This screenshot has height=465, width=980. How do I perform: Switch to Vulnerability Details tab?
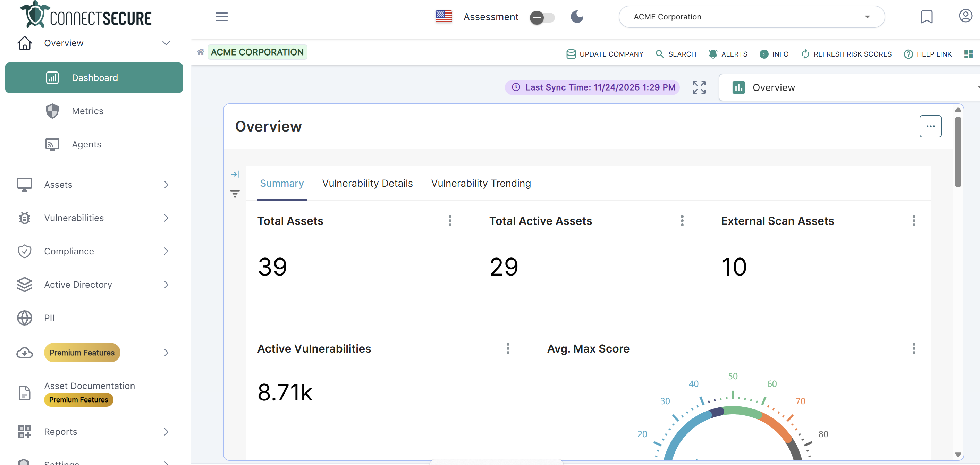(367, 184)
